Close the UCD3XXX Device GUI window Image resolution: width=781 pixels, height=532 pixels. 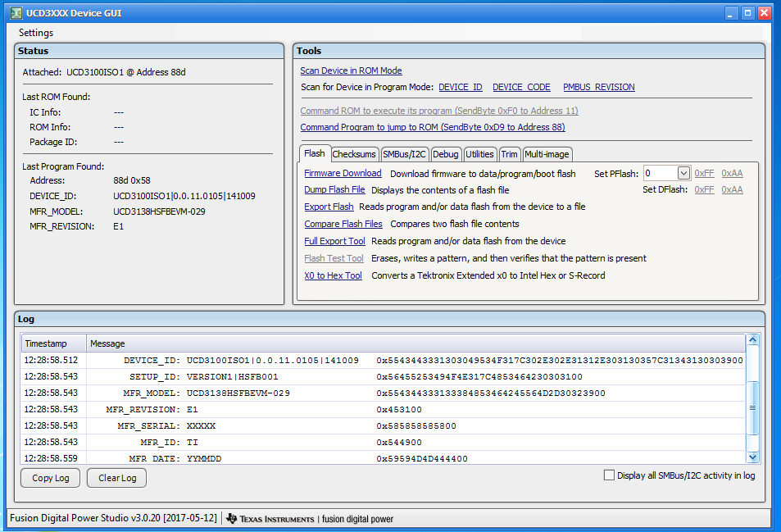764,13
